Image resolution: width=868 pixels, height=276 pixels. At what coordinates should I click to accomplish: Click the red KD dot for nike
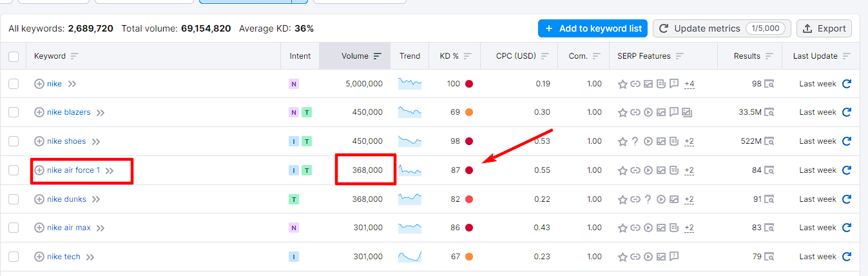[x=469, y=84]
